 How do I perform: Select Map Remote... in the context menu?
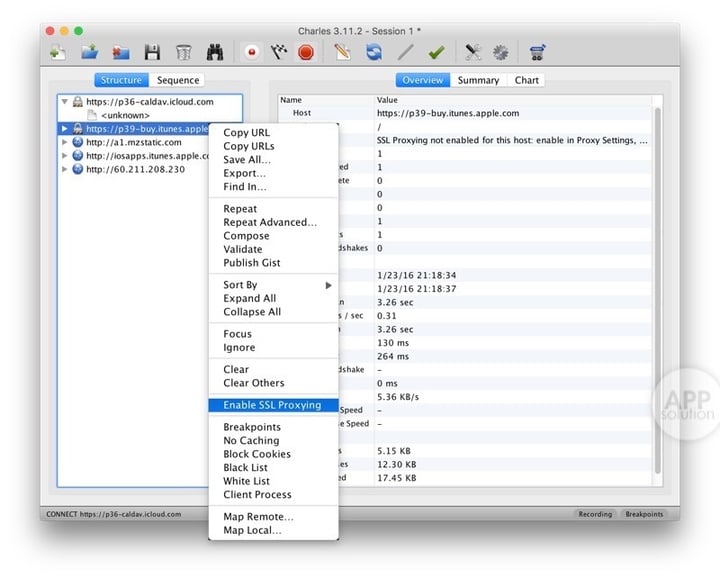(x=258, y=516)
